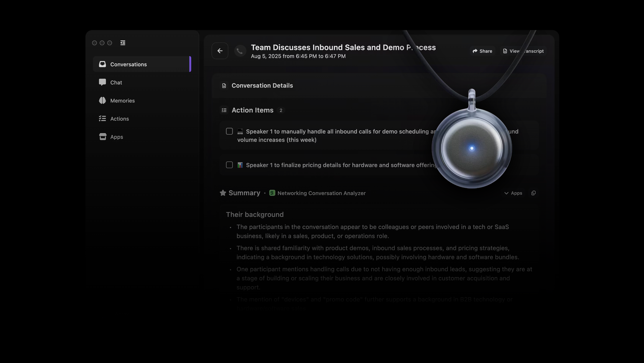Click the Share button

[x=482, y=51]
